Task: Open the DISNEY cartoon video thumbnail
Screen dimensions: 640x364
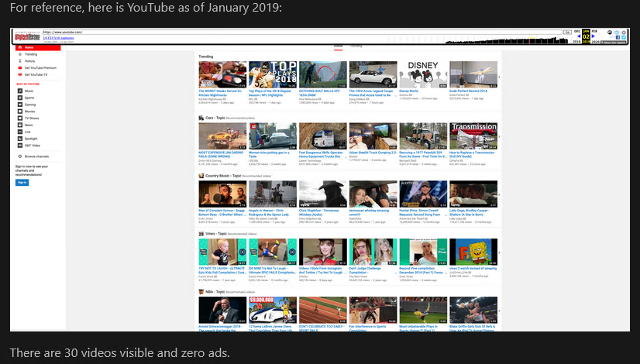Action: (423, 74)
